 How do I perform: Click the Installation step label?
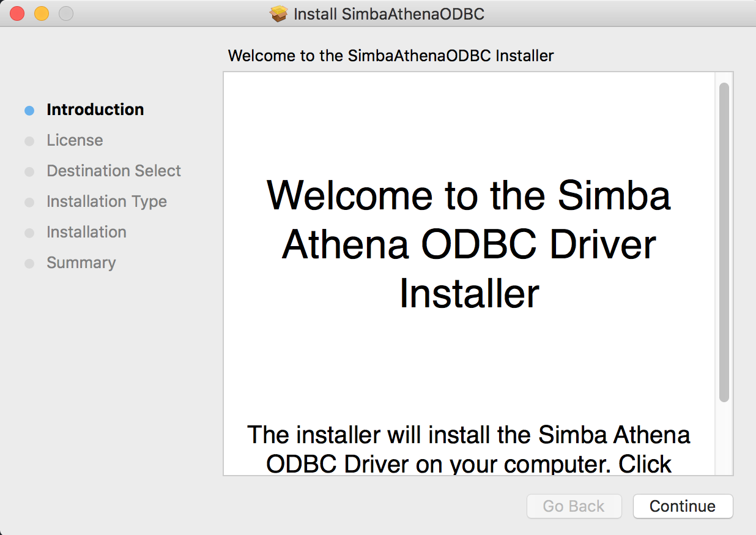86,232
